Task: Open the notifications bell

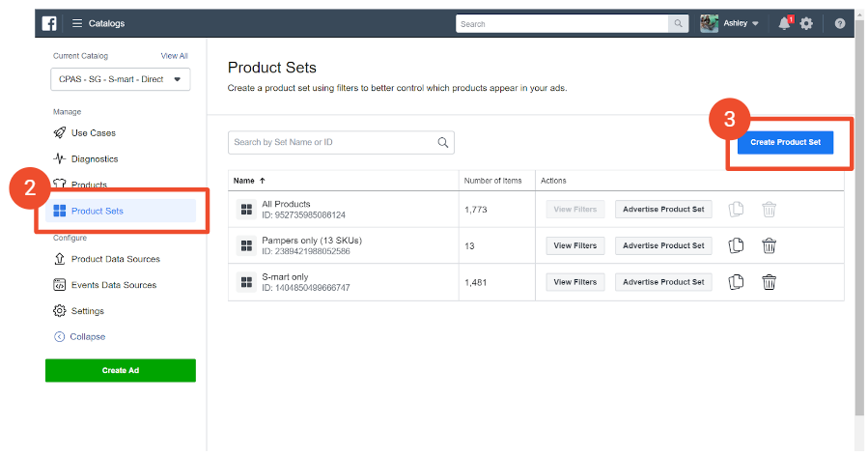Action: pyautogui.click(x=784, y=23)
